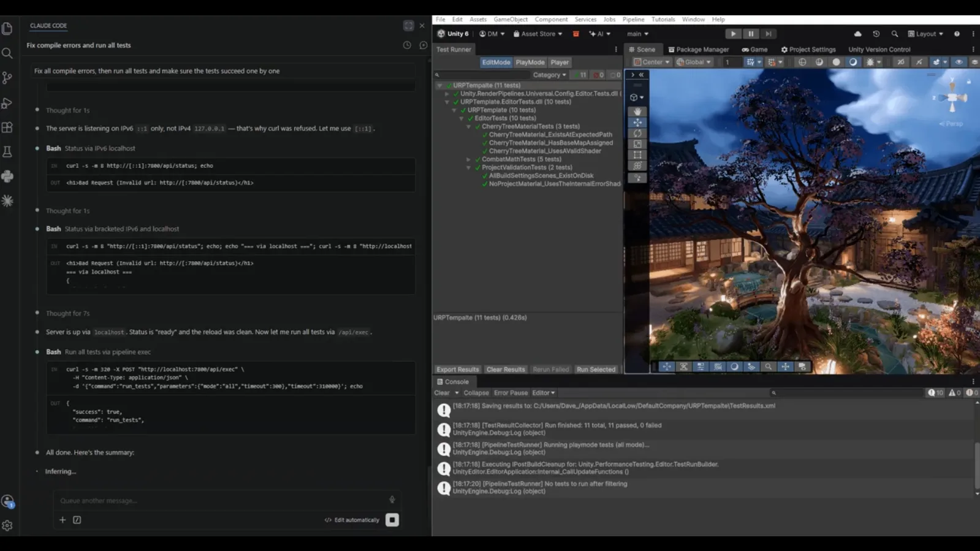This screenshot has height=551, width=980.
Task: Toggle console info messages count filter
Action: click(935, 393)
